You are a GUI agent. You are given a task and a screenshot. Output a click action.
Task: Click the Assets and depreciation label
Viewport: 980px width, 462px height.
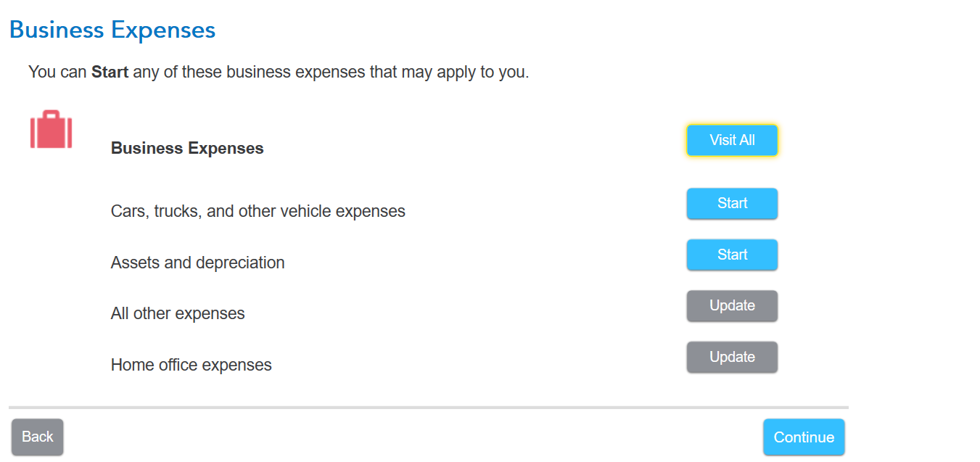(197, 263)
